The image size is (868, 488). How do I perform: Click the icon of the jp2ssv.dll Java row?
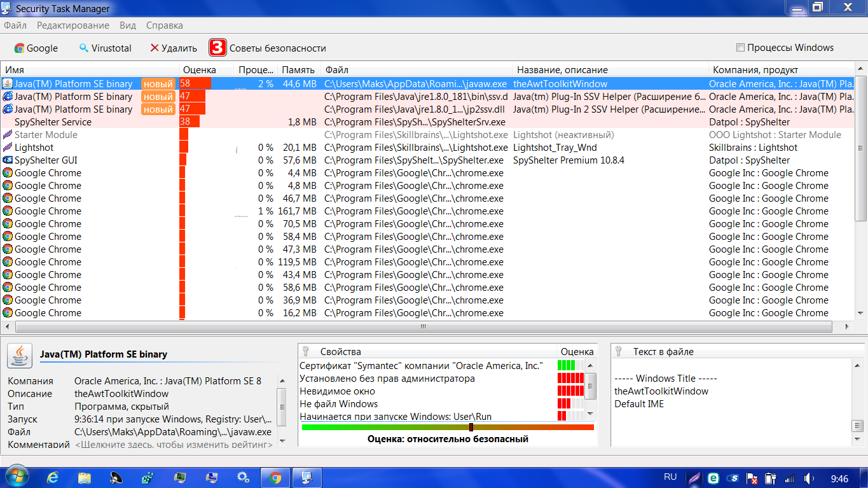coord(8,109)
